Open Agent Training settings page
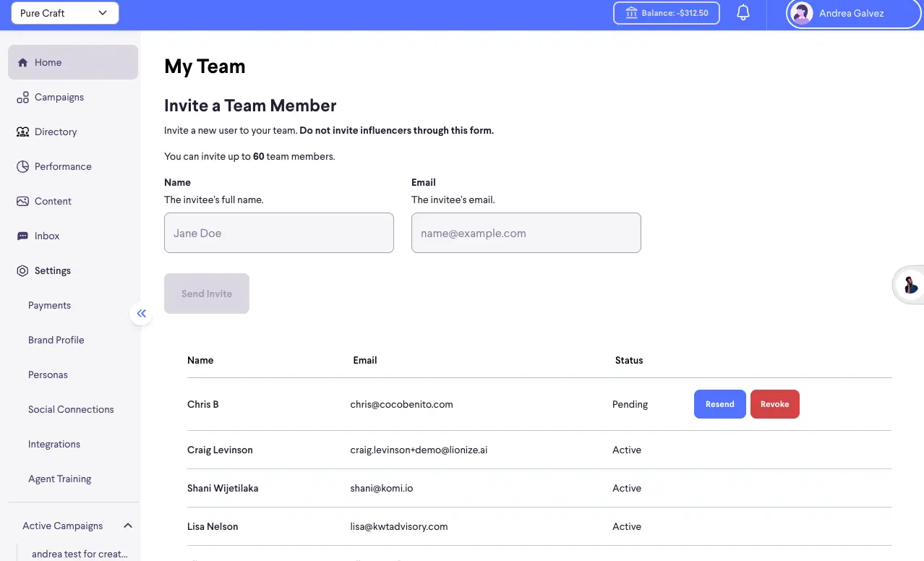 point(60,479)
